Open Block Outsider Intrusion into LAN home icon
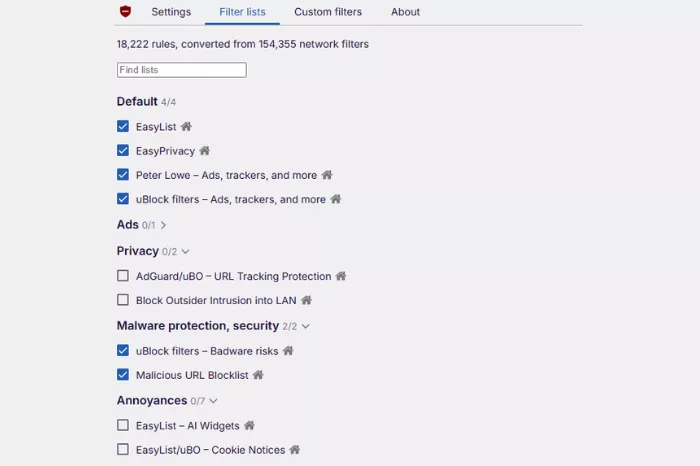 point(306,300)
